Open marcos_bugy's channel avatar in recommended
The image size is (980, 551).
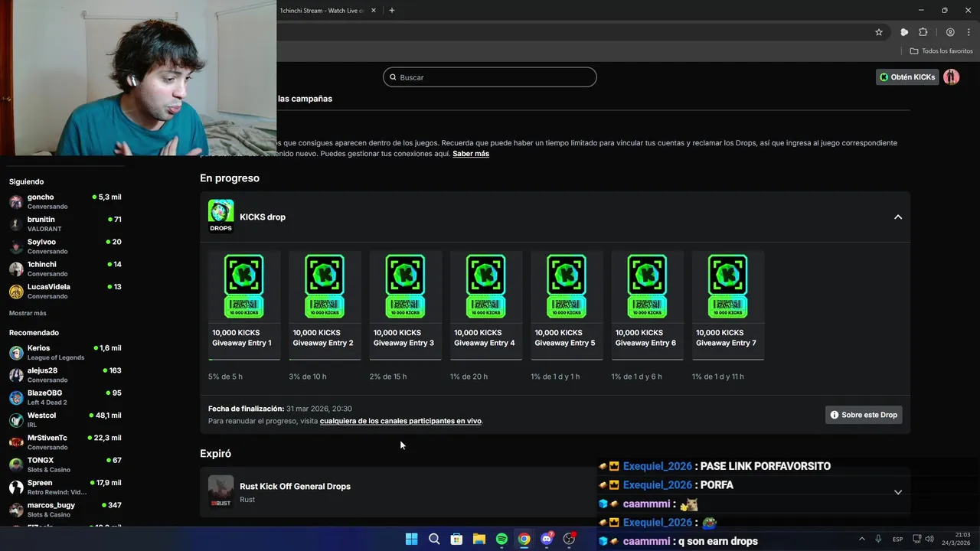[x=16, y=510]
